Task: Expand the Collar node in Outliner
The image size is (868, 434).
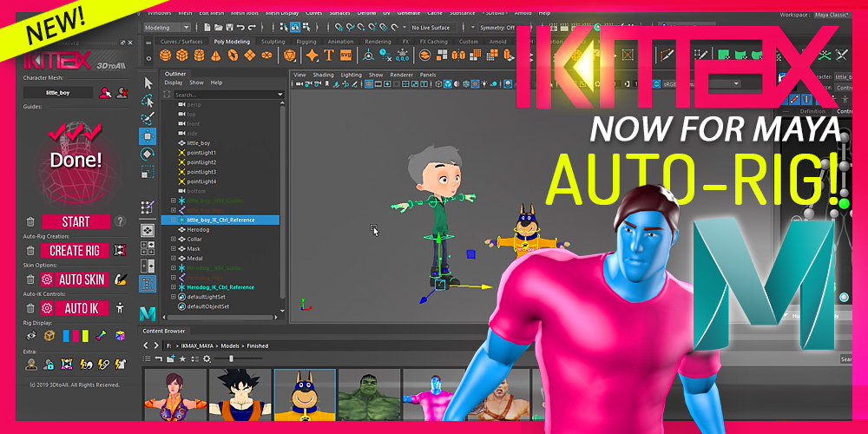Action: click(174, 240)
